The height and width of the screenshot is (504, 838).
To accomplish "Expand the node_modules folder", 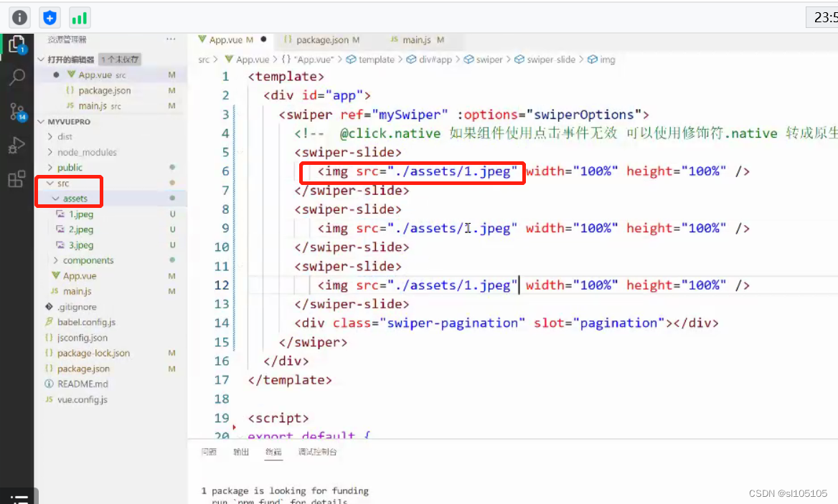I will (86, 152).
